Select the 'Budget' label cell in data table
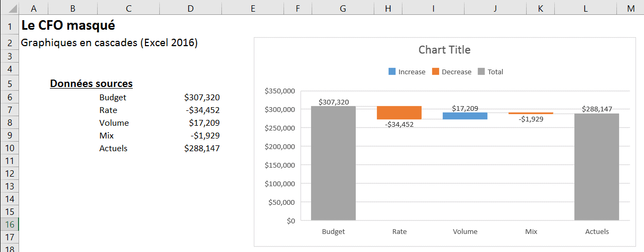Screen dimensions: 644x252 point(113,97)
